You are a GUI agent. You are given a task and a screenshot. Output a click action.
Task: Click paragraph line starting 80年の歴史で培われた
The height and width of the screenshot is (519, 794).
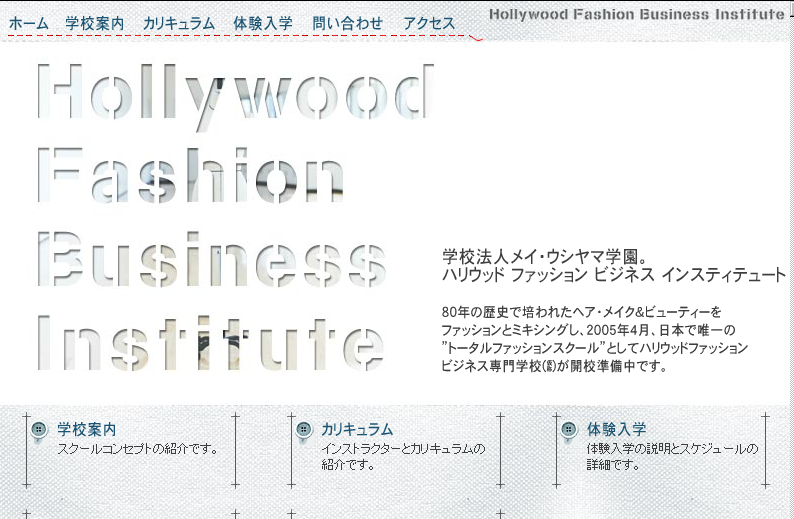[581, 311]
